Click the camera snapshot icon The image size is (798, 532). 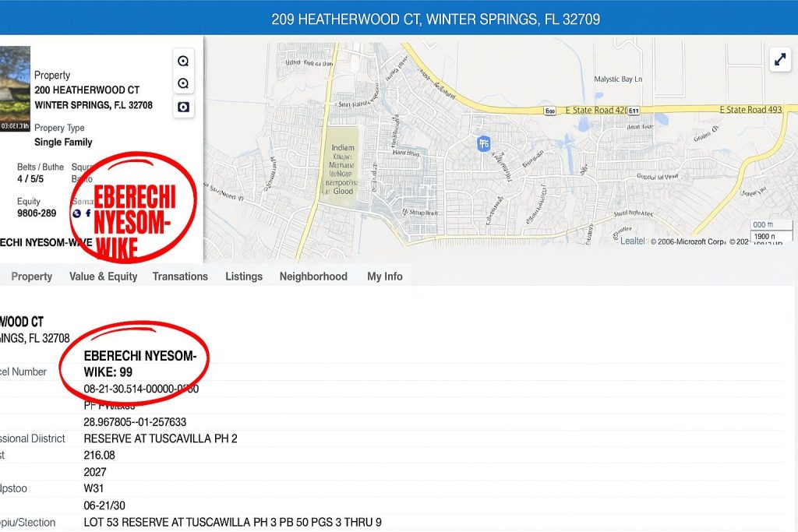(x=183, y=107)
